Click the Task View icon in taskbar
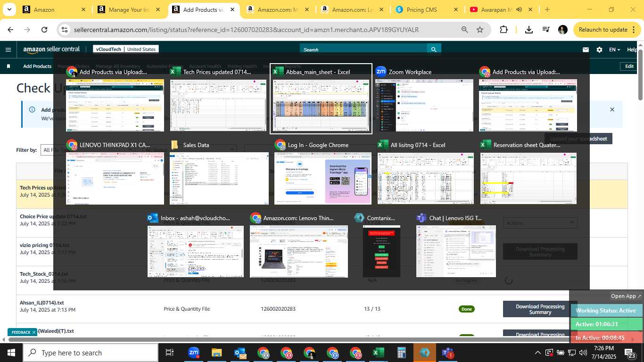This screenshot has width=644, height=362. (170, 353)
